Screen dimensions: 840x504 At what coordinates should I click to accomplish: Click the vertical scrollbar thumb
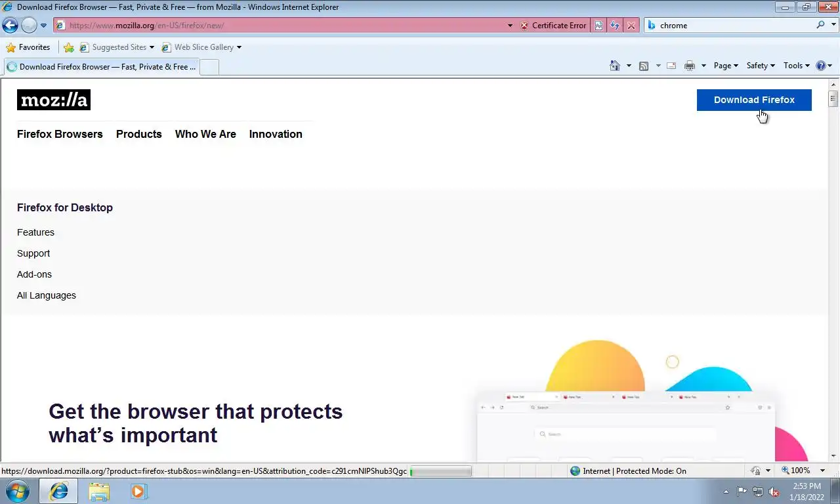[833, 99]
